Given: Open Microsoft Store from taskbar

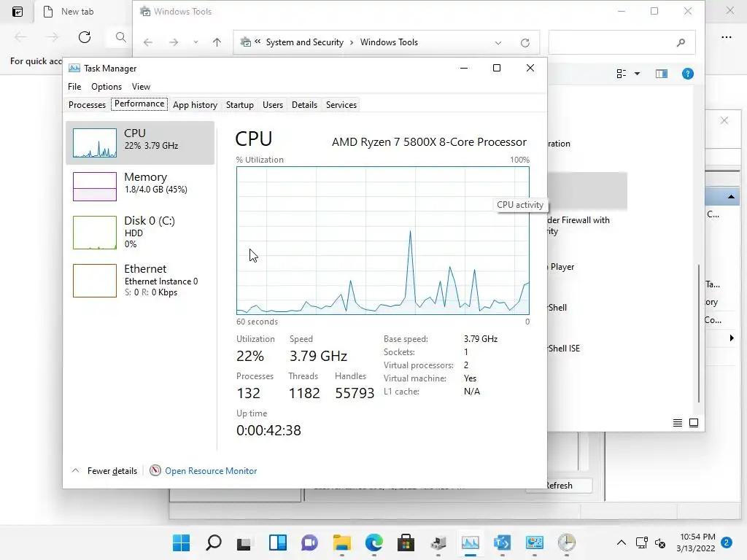Looking at the screenshot, I should [x=406, y=542].
